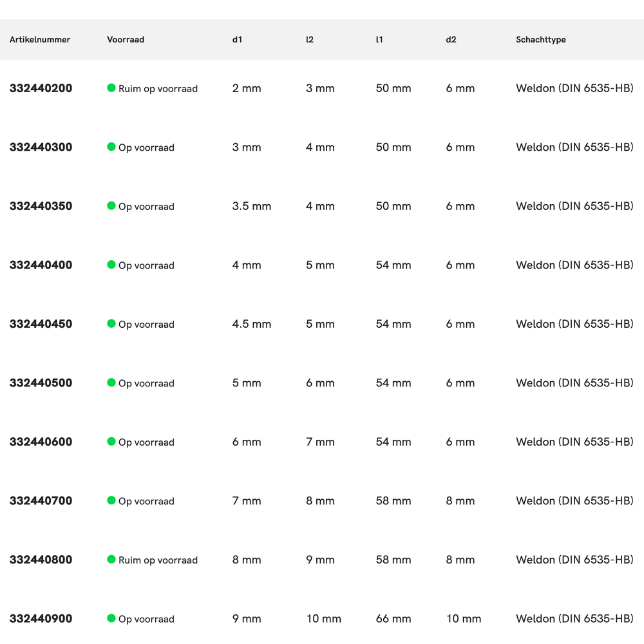Viewport: 644px width, 644px height.
Task: Click the Schachttype column header
Action: click(540, 40)
